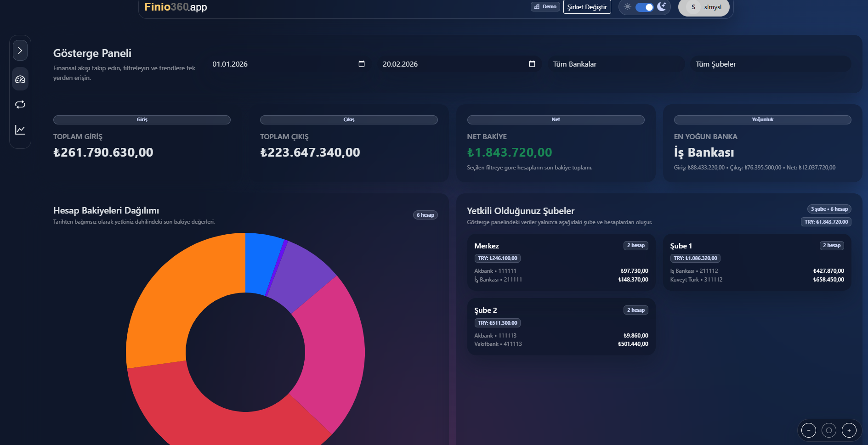Click the TRY: ₺1.843.720,00 total badge
This screenshot has width=868, height=445.
click(x=826, y=222)
